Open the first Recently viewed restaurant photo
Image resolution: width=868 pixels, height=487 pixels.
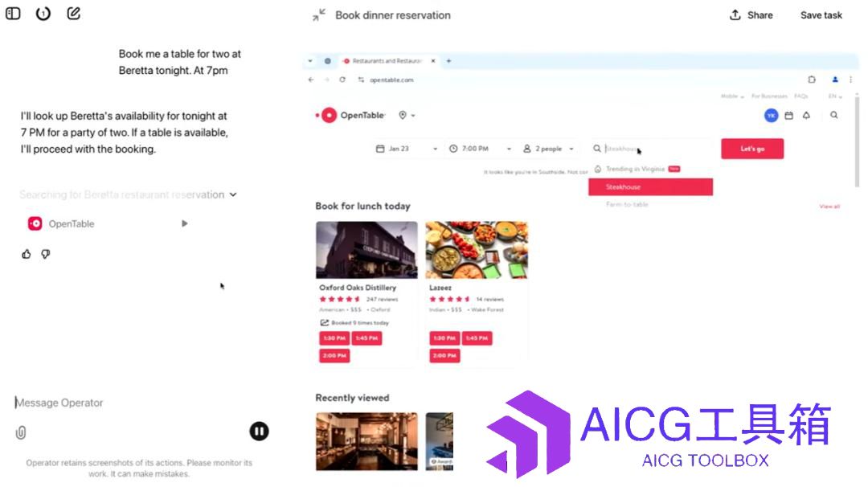pyautogui.click(x=366, y=442)
